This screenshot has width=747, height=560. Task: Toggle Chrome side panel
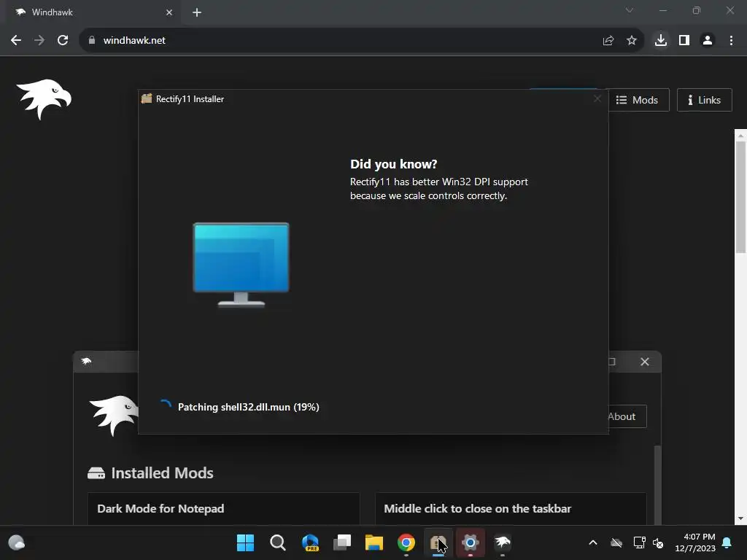point(684,41)
